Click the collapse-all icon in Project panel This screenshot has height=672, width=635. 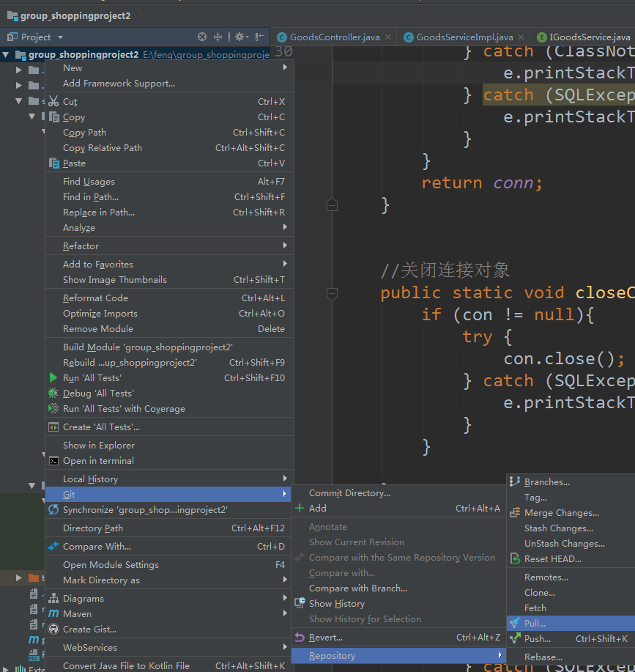tap(218, 37)
